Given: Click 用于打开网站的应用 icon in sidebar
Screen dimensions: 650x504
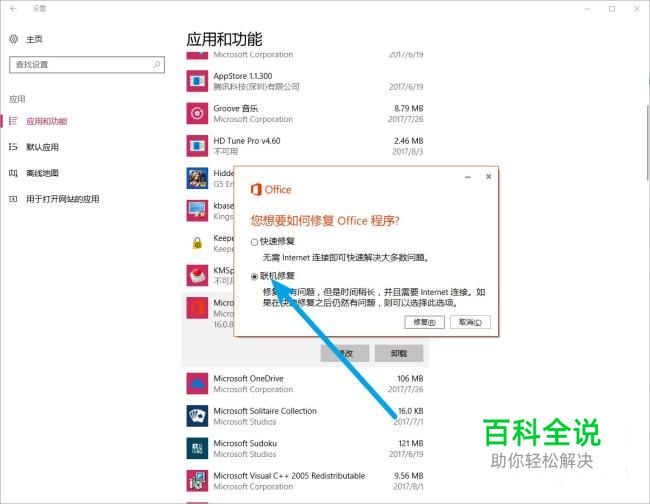Looking at the screenshot, I should click(x=13, y=199).
